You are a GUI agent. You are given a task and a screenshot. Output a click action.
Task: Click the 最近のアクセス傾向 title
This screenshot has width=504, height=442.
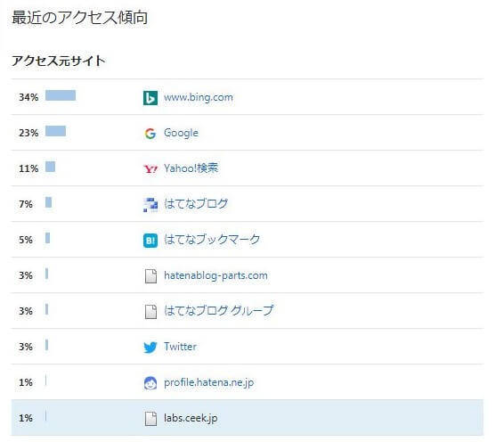coord(80,17)
